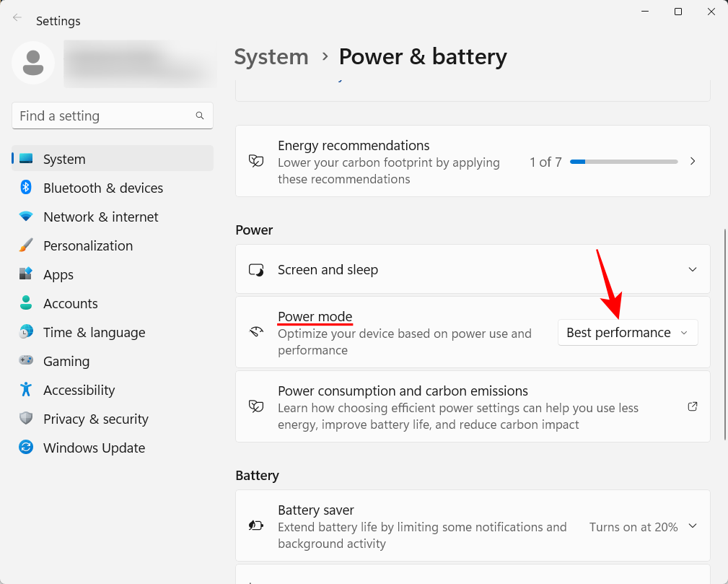The image size is (728, 584).
Task: Click inside the Find a setting box
Action: pos(101,116)
